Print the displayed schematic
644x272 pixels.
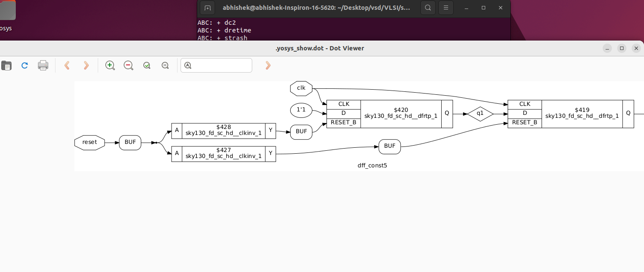[x=43, y=65]
